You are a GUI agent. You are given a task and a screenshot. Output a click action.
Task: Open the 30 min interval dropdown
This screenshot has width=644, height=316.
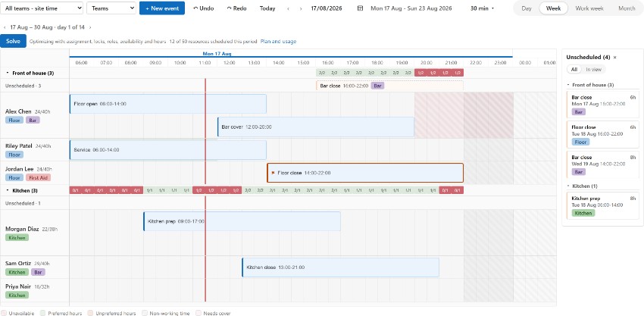point(482,8)
